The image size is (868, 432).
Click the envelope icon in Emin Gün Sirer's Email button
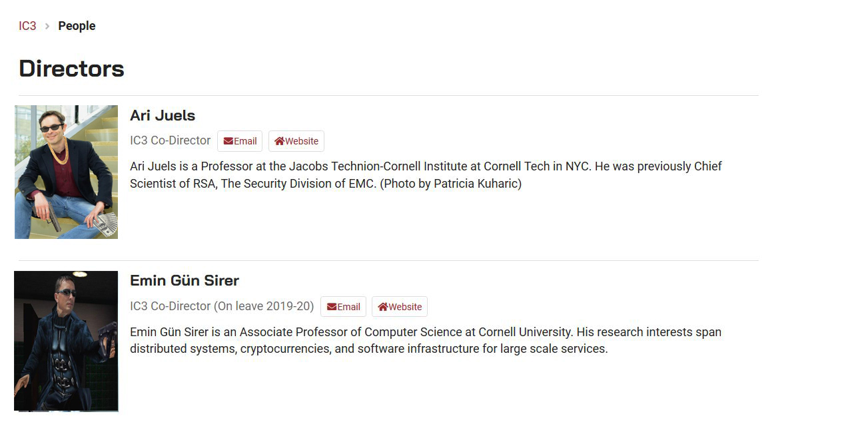332,307
